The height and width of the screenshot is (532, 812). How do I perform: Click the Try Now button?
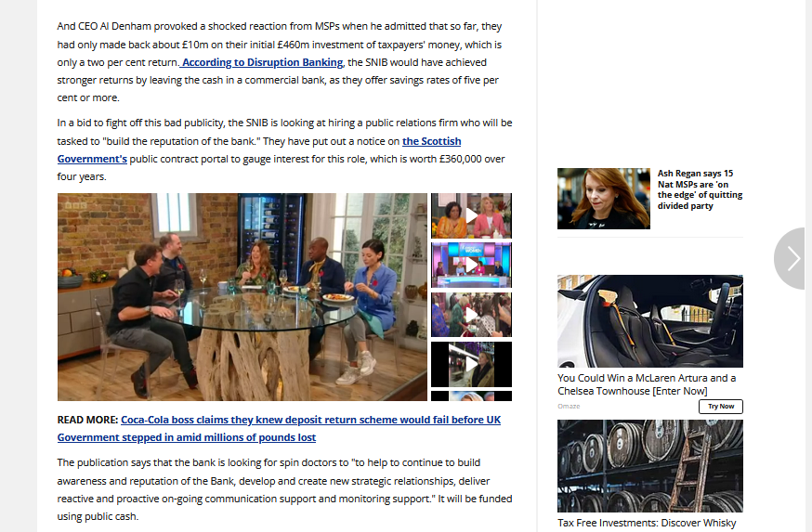click(x=721, y=407)
